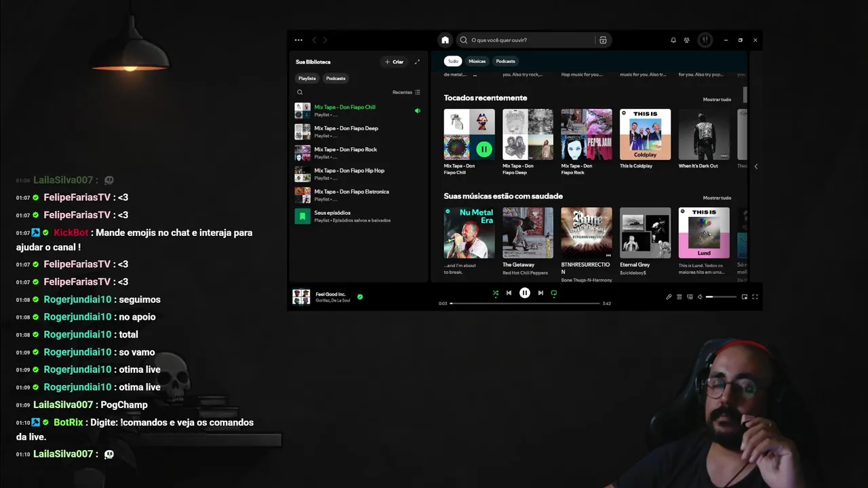The width and height of the screenshot is (868, 488).
Task: Toggle saved checkmark for Feel Good Inc.
Action: click(360, 296)
